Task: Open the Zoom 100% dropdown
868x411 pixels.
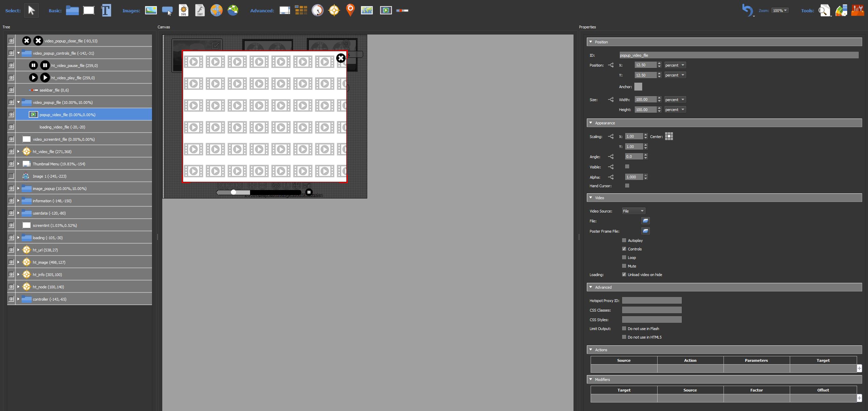Action: point(780,11)
